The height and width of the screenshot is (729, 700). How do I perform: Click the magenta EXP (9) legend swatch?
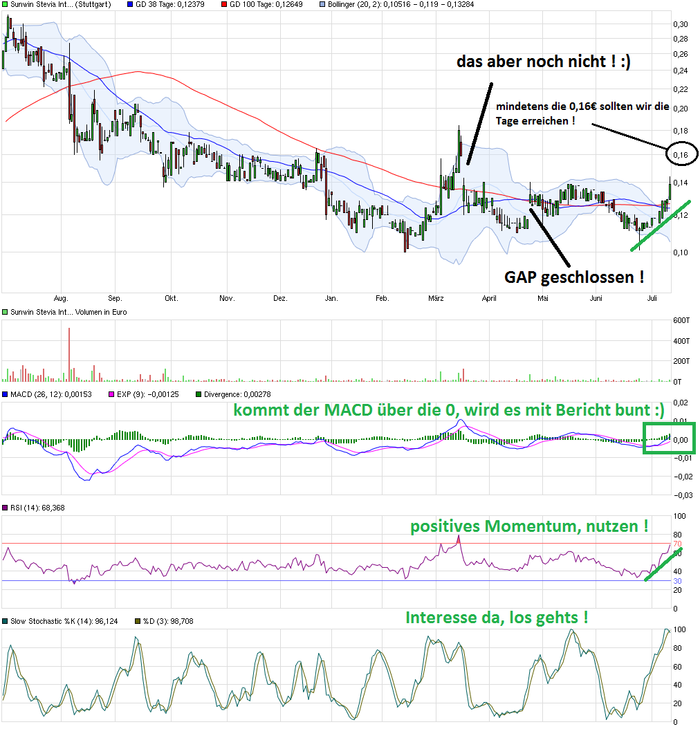111,394
